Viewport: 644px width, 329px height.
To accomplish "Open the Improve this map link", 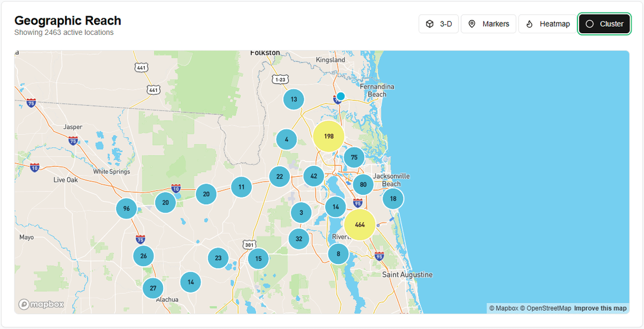I will (x=600, y=308).
